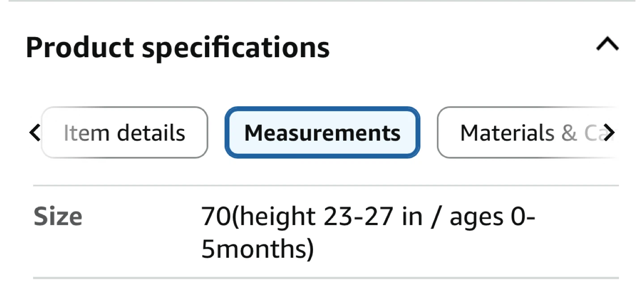The image size is (644, 285).
Task: Select the Measurements tab
Action: click(x=322, y=133)
